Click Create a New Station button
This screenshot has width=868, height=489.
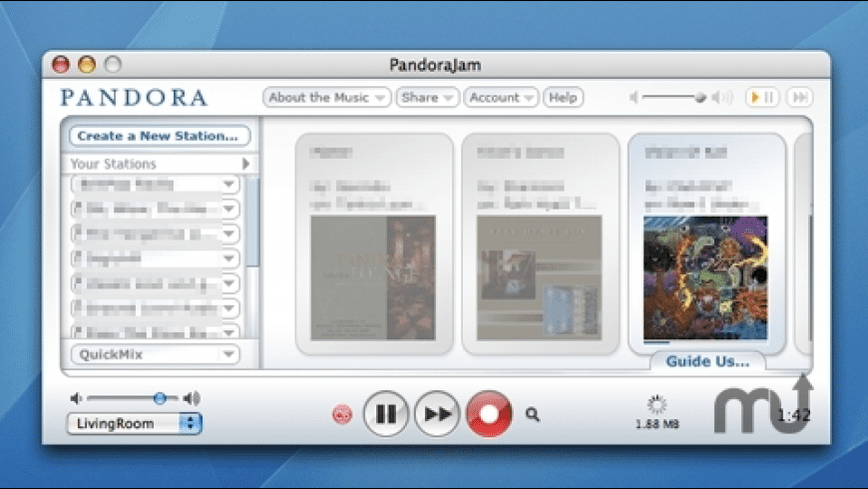click(x=160, y=136)
